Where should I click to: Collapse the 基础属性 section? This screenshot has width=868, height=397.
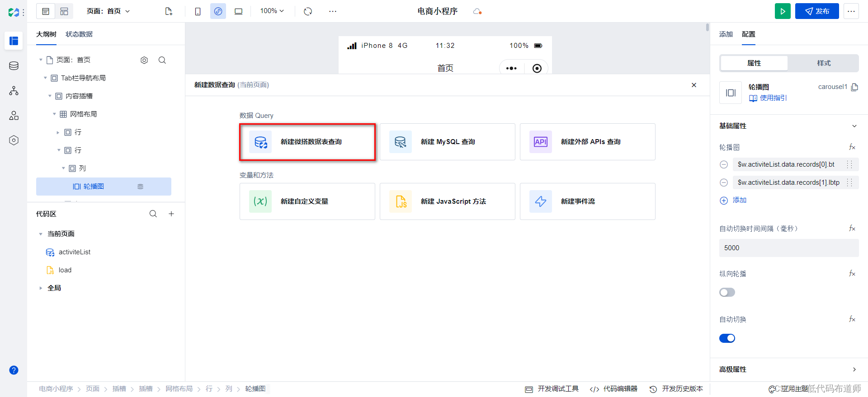(854, 126)
